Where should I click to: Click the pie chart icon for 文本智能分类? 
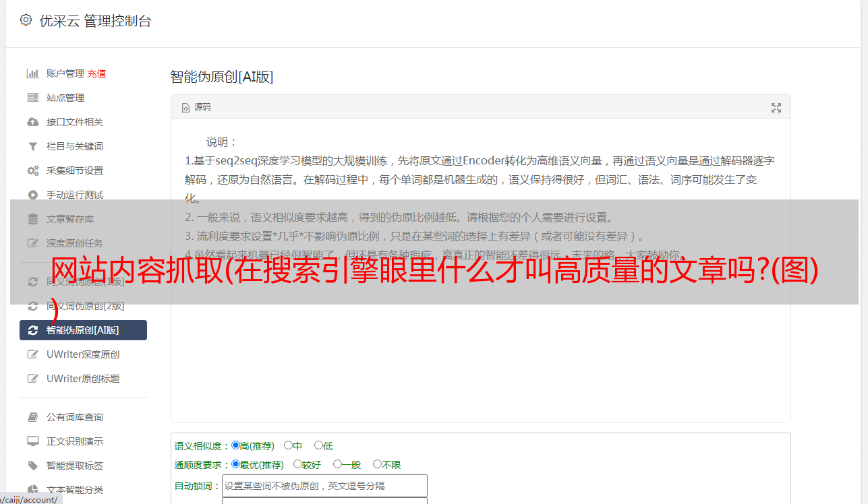32,490
